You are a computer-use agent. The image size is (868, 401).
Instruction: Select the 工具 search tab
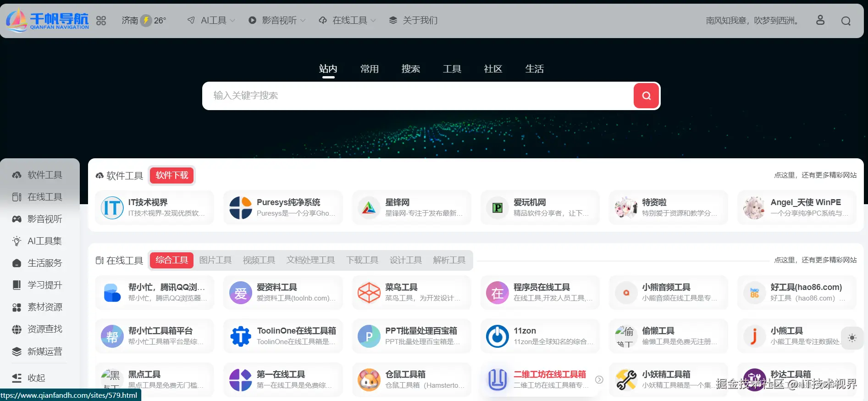click(452, 69)
